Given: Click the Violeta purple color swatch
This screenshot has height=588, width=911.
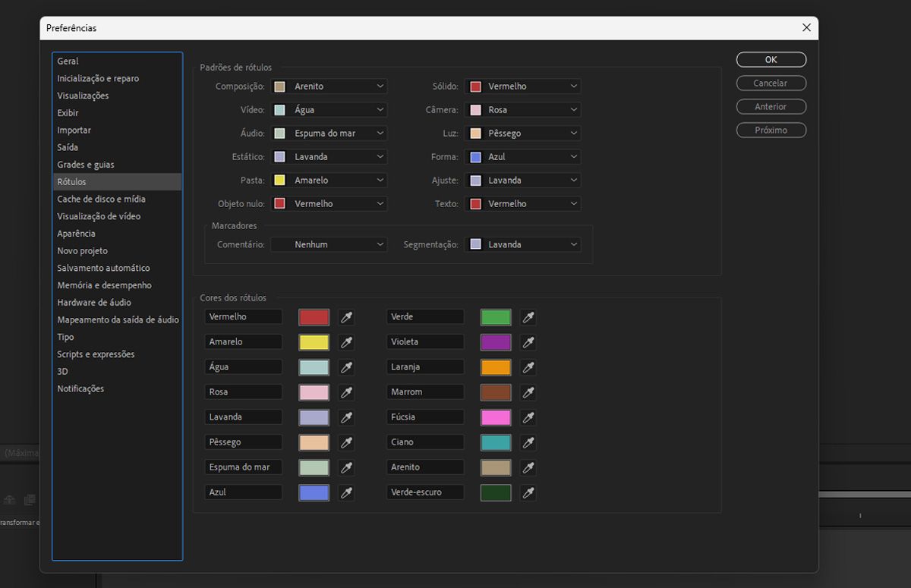Looking at the screenshot, I should coord(496,342).
